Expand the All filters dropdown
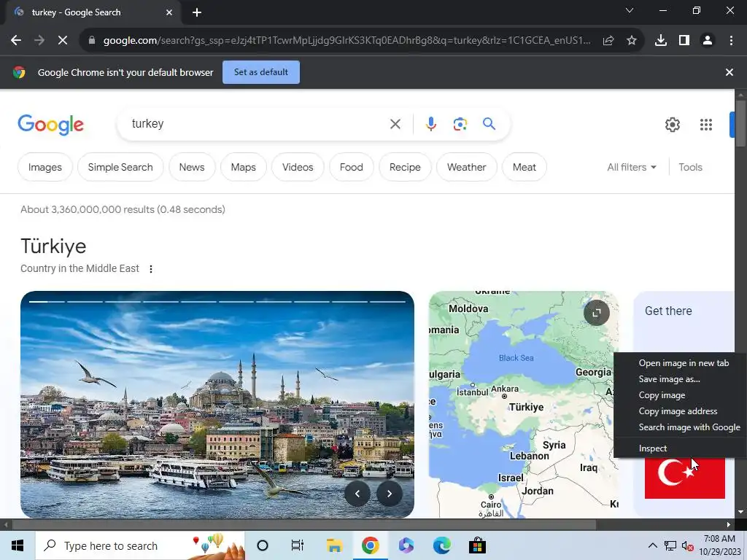 click(632, 167)
